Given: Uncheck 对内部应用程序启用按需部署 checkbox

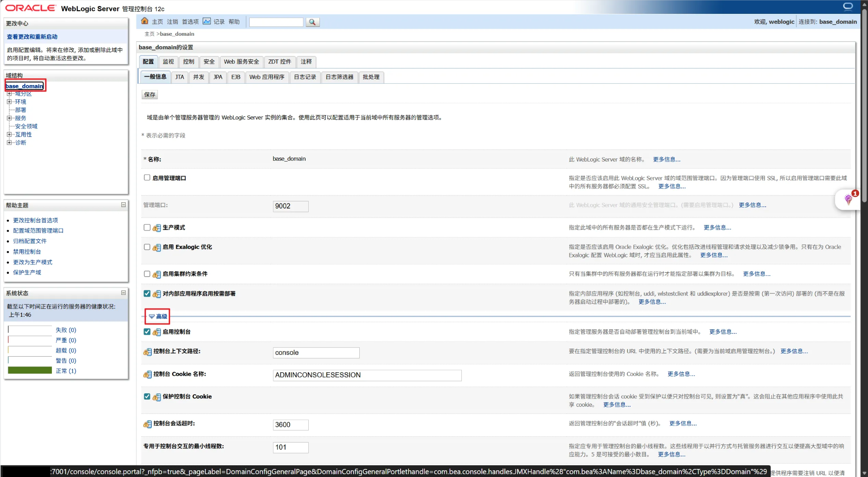Looking at the screenshot, I should [x=147, y=294].
